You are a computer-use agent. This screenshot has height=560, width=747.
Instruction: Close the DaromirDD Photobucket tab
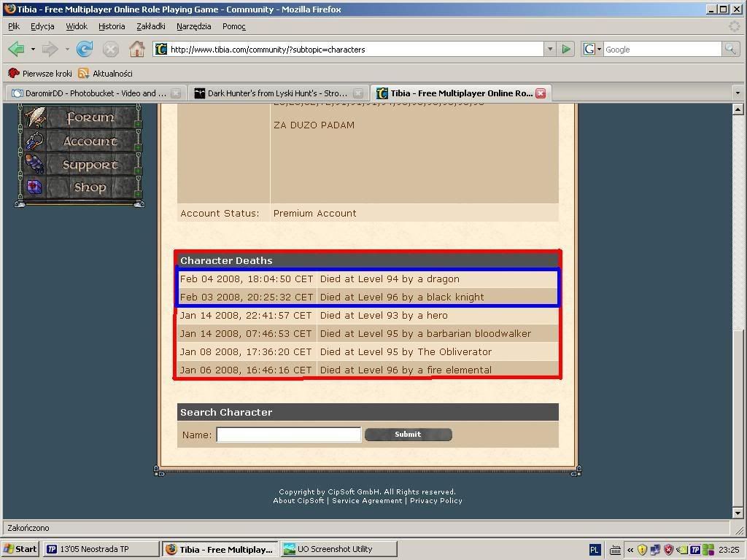(176, 93)
